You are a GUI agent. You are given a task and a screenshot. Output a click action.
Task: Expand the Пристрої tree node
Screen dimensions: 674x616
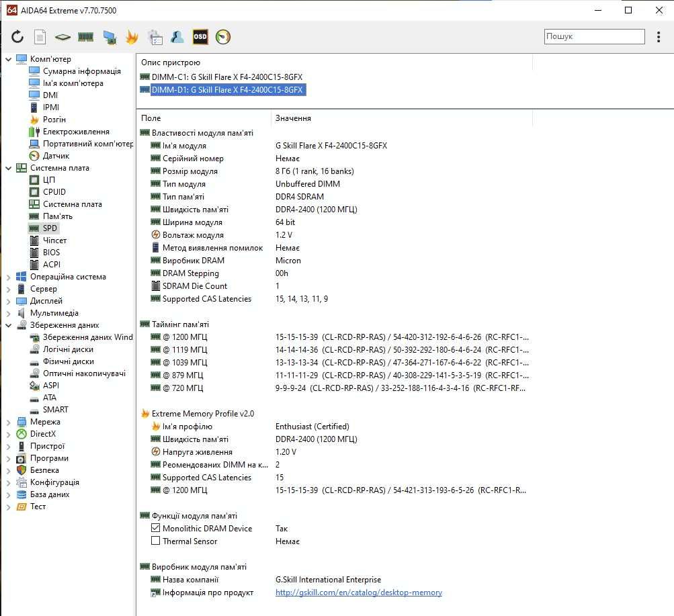(8, 446)
